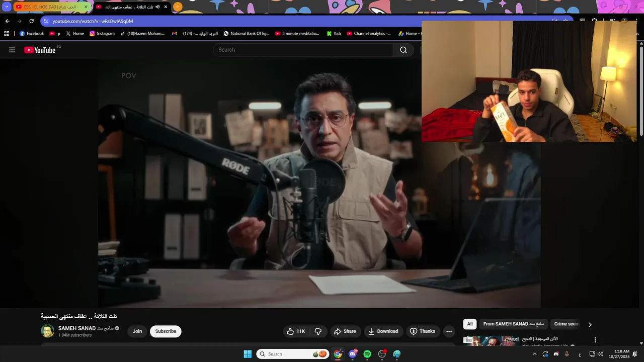The image size is (644, 362).
Task: Open the Kick bookmark
Action: click(334, 34)
